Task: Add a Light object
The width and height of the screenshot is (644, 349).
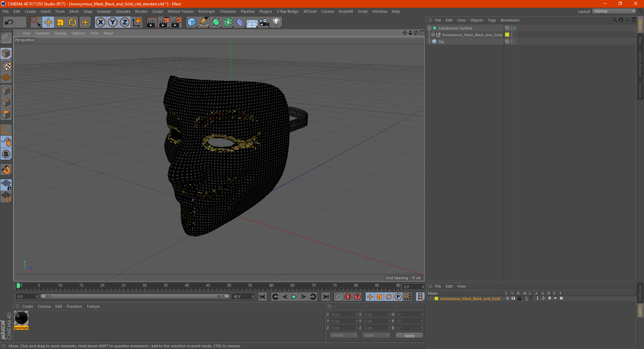Action: coord(276,22)
